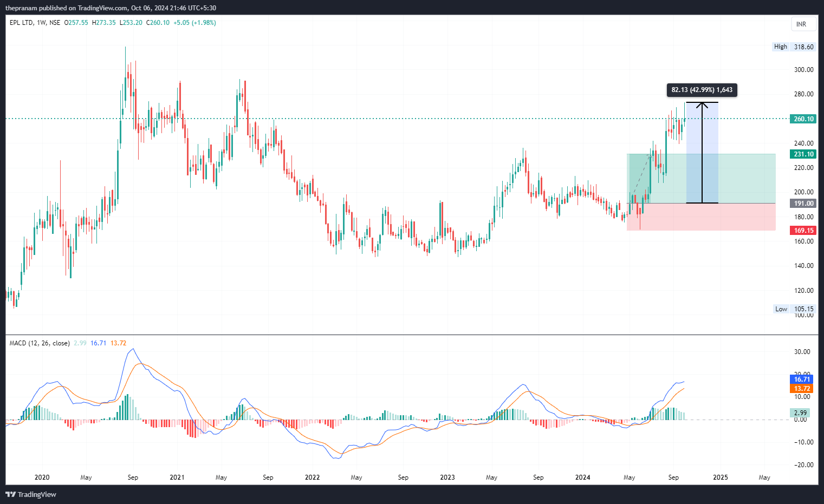Click the 2025 label on time axis
This screenshot has height=504, width=824.
pos(721,477)
